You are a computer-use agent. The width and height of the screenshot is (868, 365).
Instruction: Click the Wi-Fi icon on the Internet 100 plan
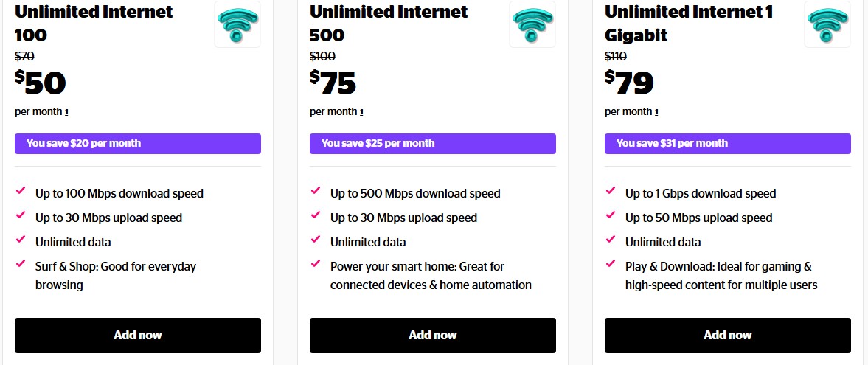237,24
